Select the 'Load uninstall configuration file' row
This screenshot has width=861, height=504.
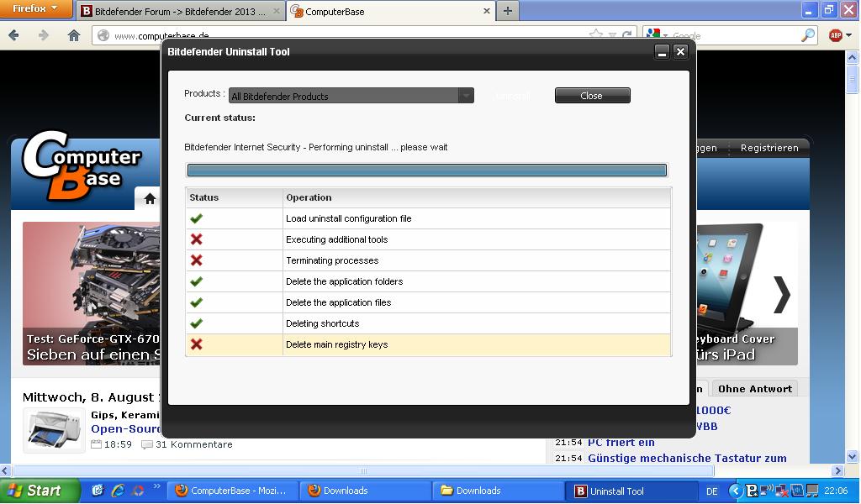(428, 218)
